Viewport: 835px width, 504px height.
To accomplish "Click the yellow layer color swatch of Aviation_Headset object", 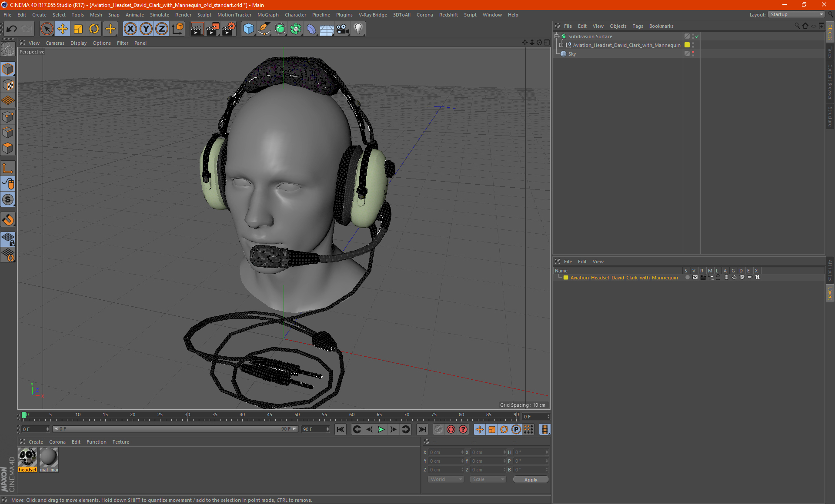I will point(687,45).
